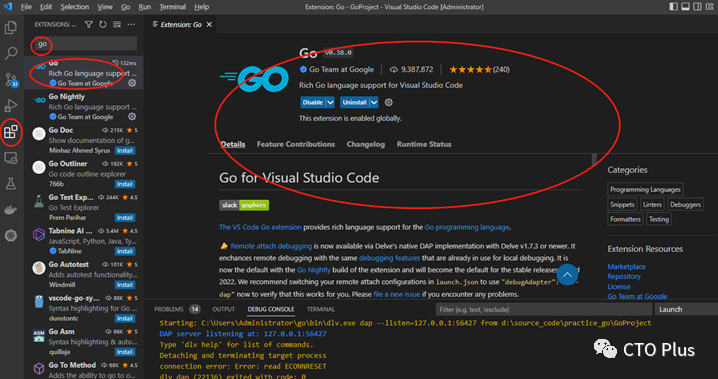
Task: Toggle the bottom panel layout icon
Action: click(685, 7)
